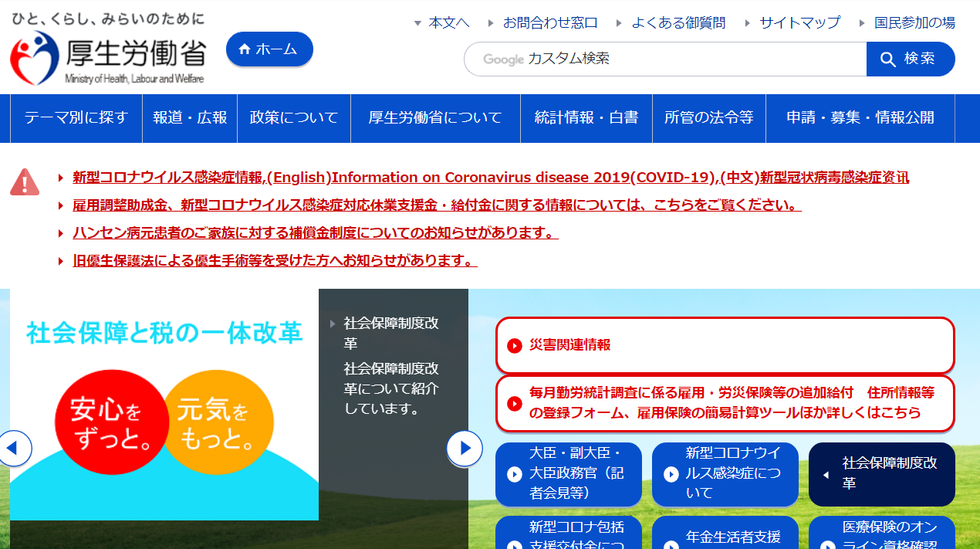
Task: Focus the Google カスタム検索 search field
Action: point(665,59)
